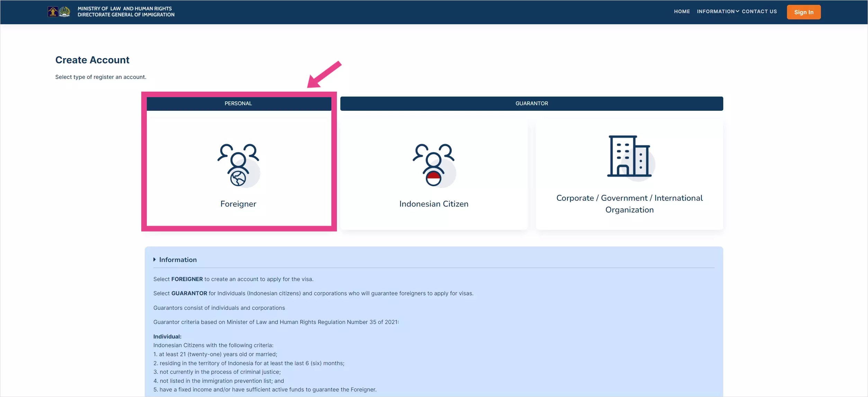Image resolution: width=868 pixels, height=397 pixels.
Task: Open CONTACT US page
Action: 759,11
